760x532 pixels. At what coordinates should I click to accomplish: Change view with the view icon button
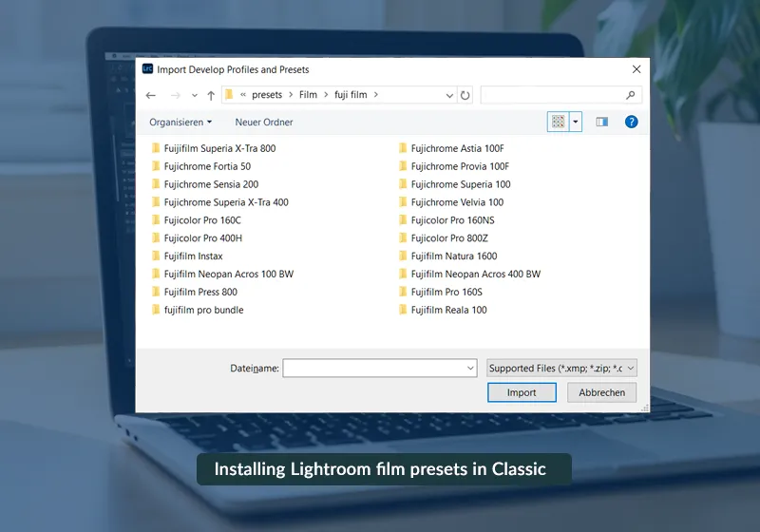point(559,122)
